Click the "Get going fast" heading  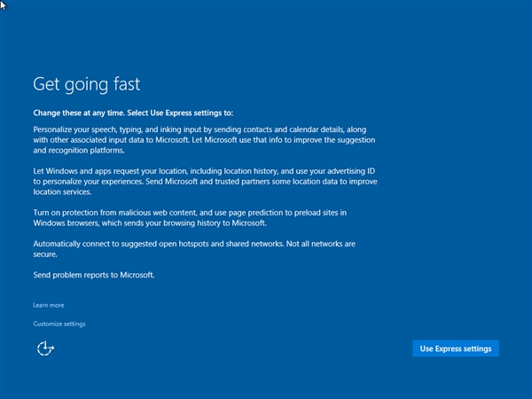point(87,84)
